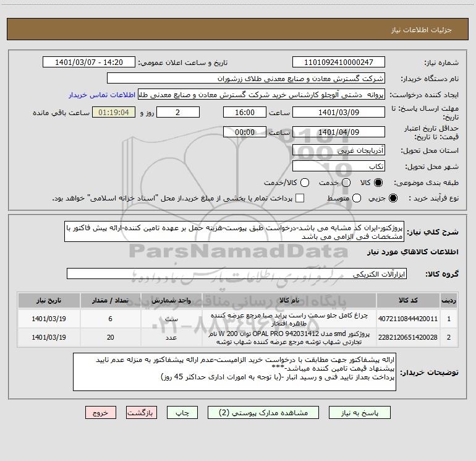Screen dimensions: 476x461
Task: Toggle the اسناد خزانه اسلامی payment checkbox
Action: pos(300,198)
